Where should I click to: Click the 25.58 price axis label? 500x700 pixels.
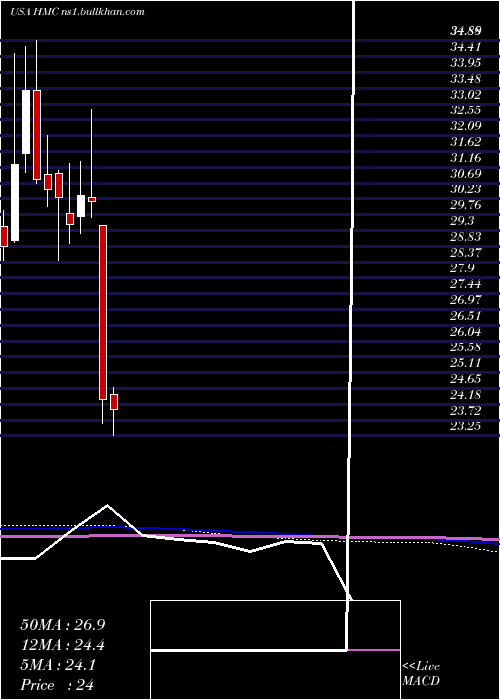tap(466, 348)
